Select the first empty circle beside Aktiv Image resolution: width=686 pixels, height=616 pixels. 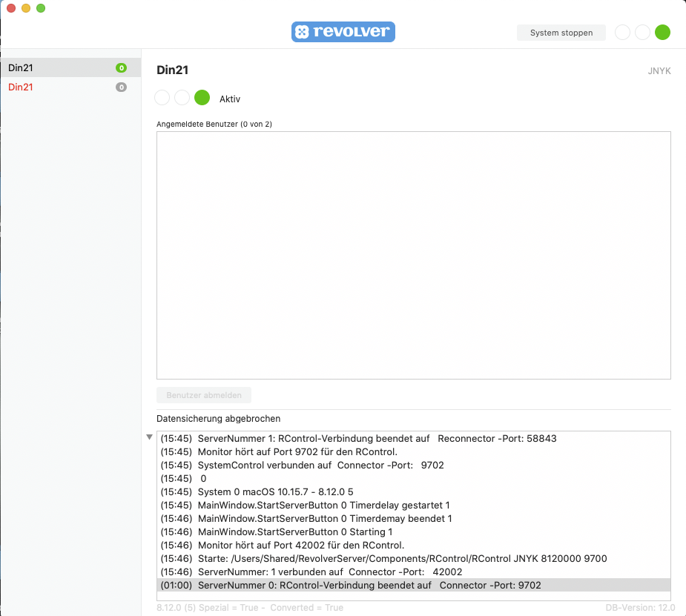click(x=162, y=98)
